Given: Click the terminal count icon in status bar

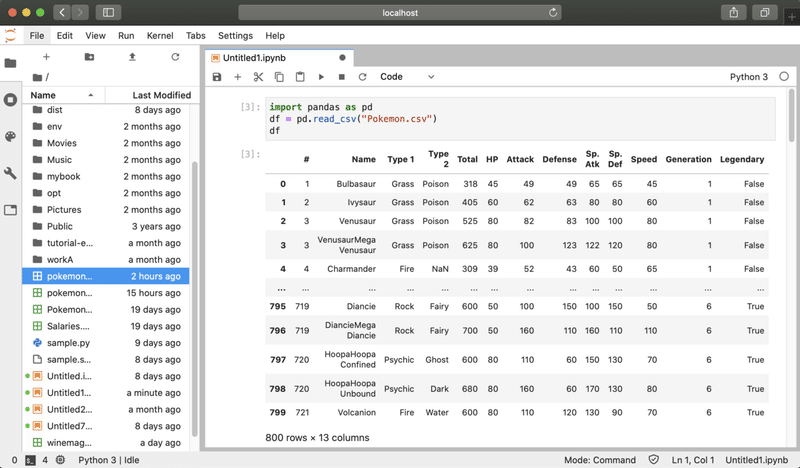Looking at the screenshot, I should (30, 460).
